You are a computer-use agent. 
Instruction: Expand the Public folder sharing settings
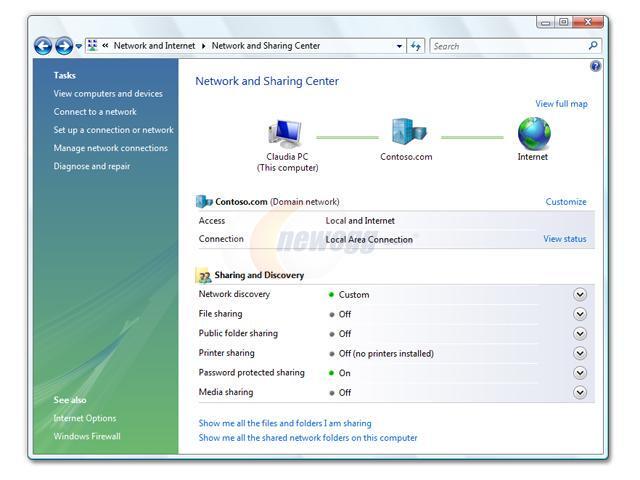(x=580, y=334)
